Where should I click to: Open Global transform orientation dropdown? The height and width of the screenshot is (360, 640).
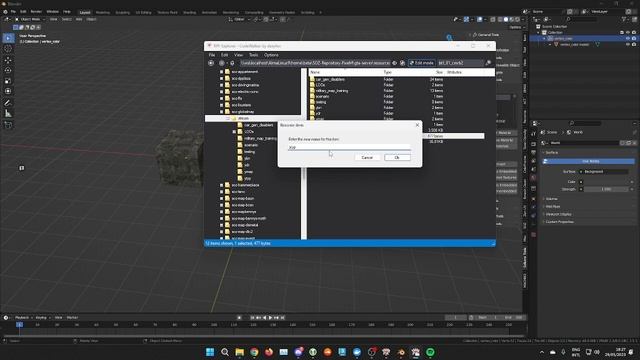(x=238, y=19)
